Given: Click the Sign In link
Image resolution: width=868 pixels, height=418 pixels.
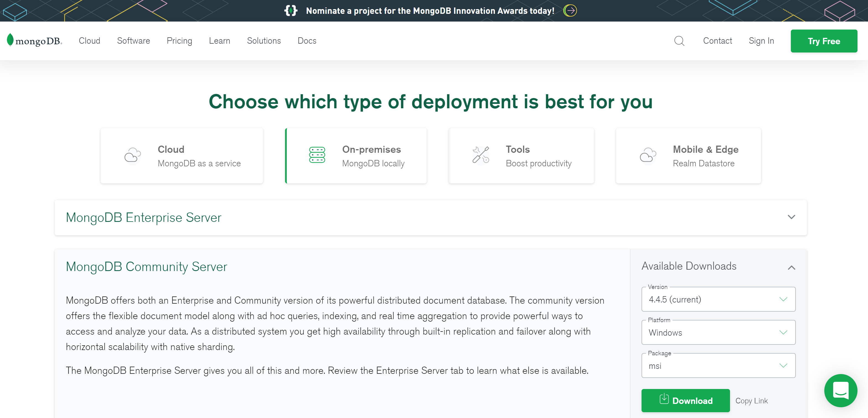Looking at the screenshot, I should (761, 41).
